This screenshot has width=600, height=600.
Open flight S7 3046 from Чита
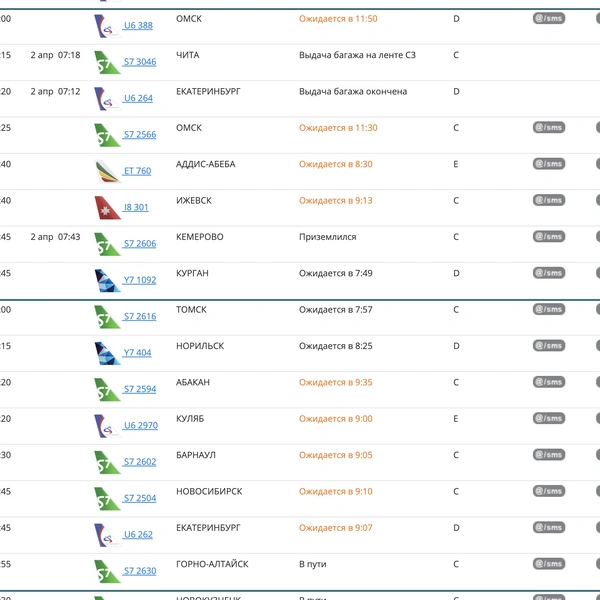140,62
